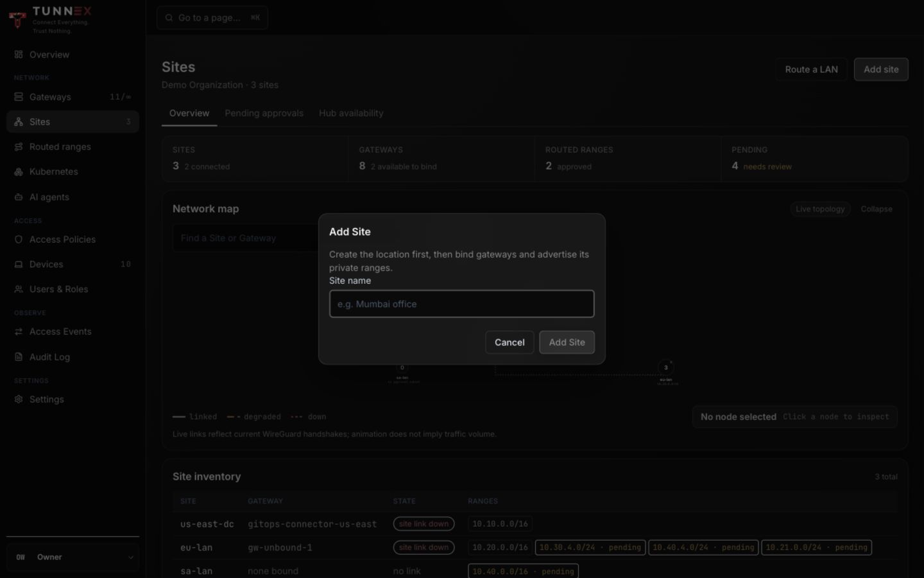Collapse the Network map panel
This screenshot has width=924, height=578.
coord(877,209)
